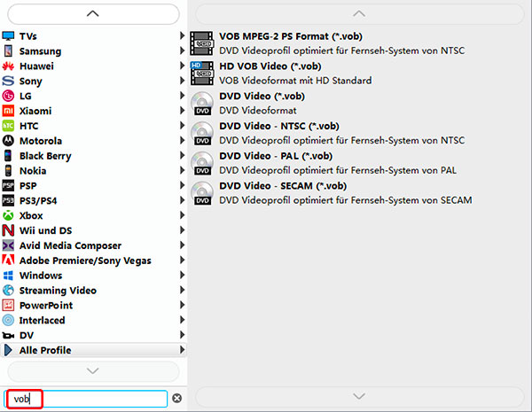Open the Avid Media Composer category
Screen dimensions: 532x412
point(93,245)
